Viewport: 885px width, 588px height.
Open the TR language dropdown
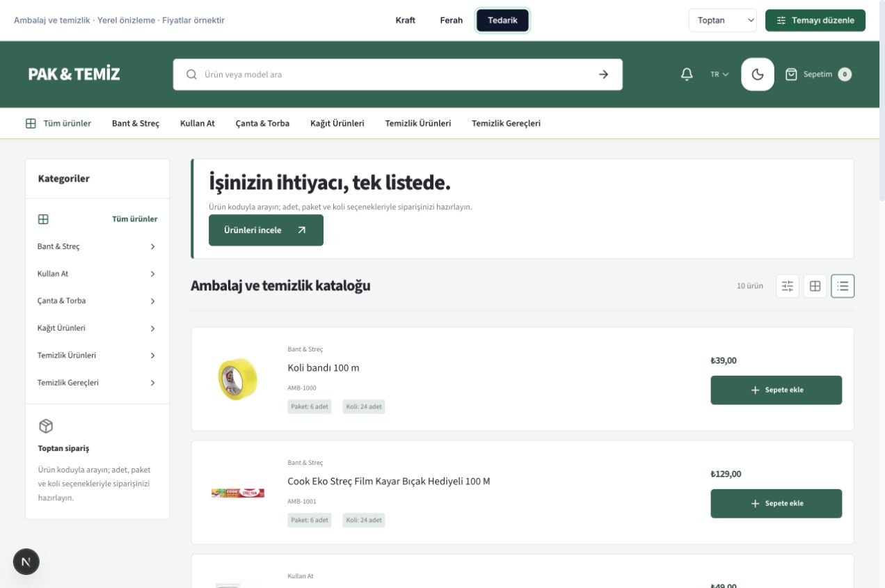point(719,74)
